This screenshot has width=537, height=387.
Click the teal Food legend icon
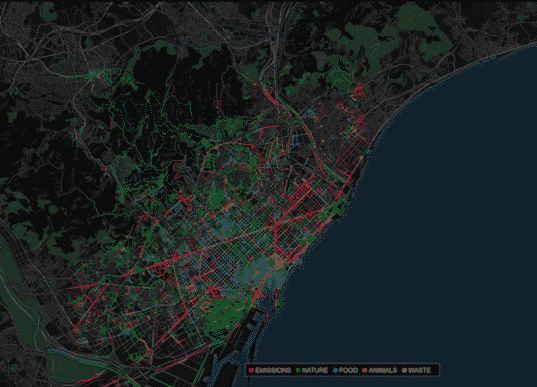pyautogui.click(x=335, y=370)
